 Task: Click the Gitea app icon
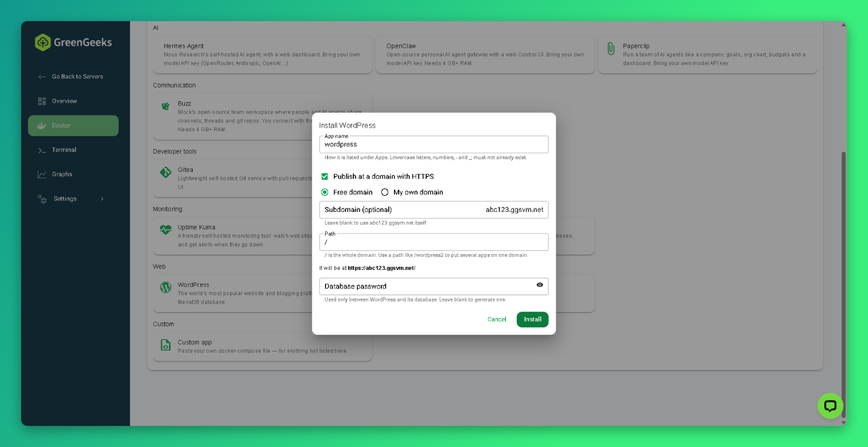click(165, 172)
